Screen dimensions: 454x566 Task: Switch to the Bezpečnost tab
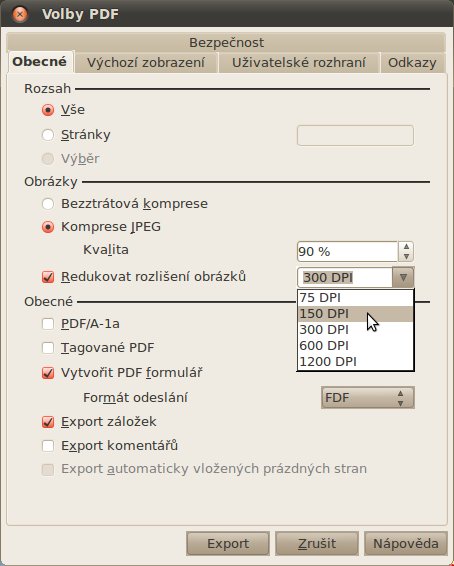(x=226, y=42)
